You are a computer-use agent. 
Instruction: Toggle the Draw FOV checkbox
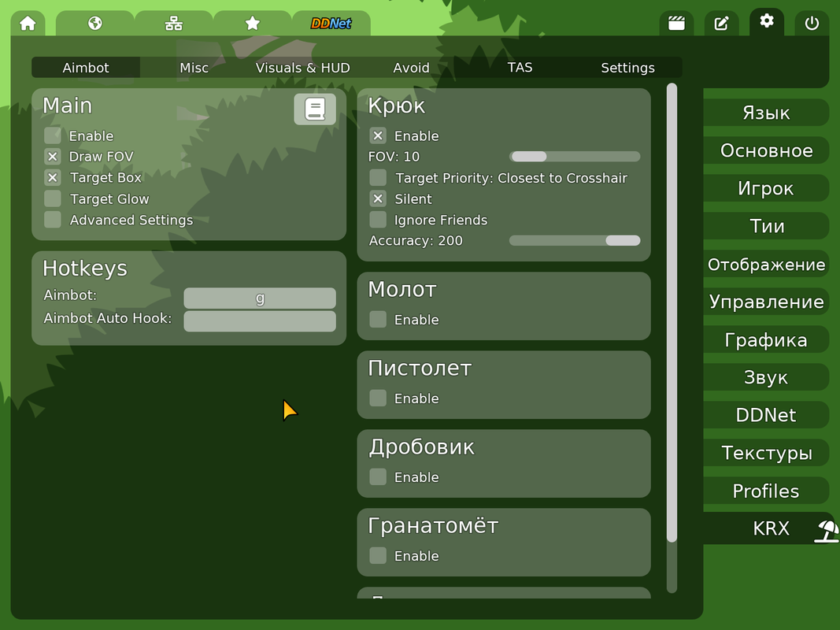(x=53, y=157)
